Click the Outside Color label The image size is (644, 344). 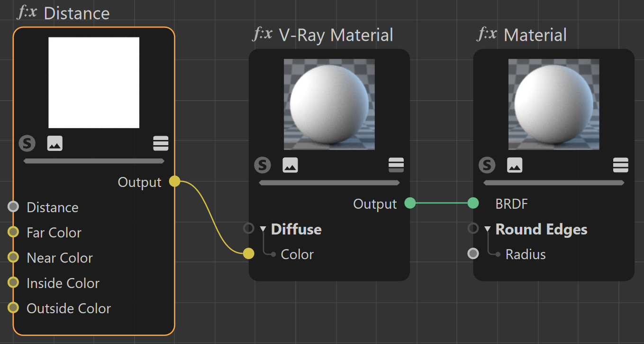69,308
